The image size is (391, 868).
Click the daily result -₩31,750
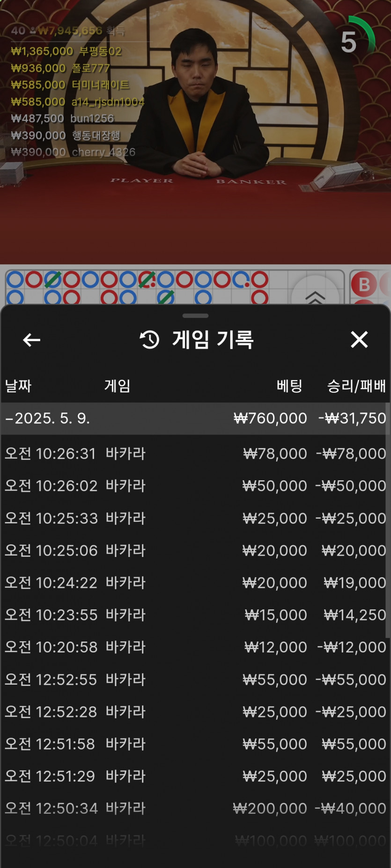tap(352, 418)
